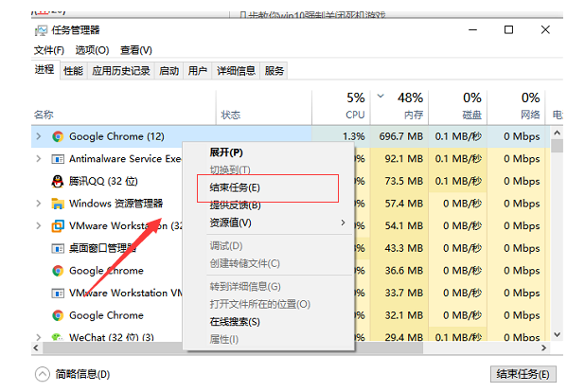Click the Antimalware Service Executable icon
567x392 pixels.
click(x=58, y=159)
